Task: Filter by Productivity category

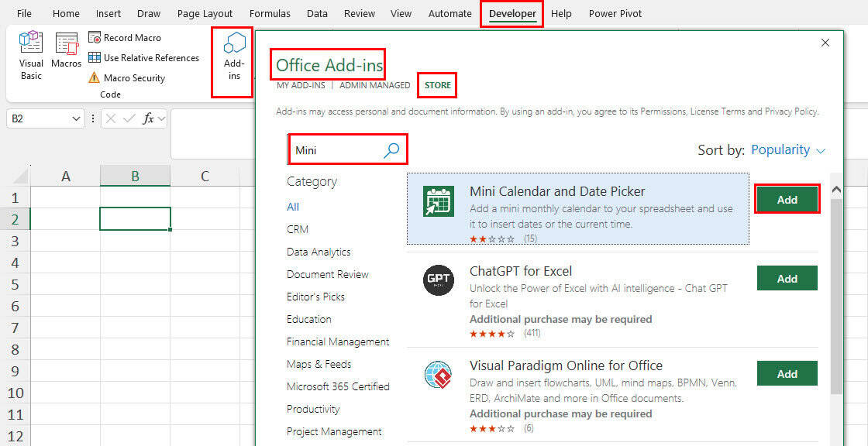Action: (313, 409)
